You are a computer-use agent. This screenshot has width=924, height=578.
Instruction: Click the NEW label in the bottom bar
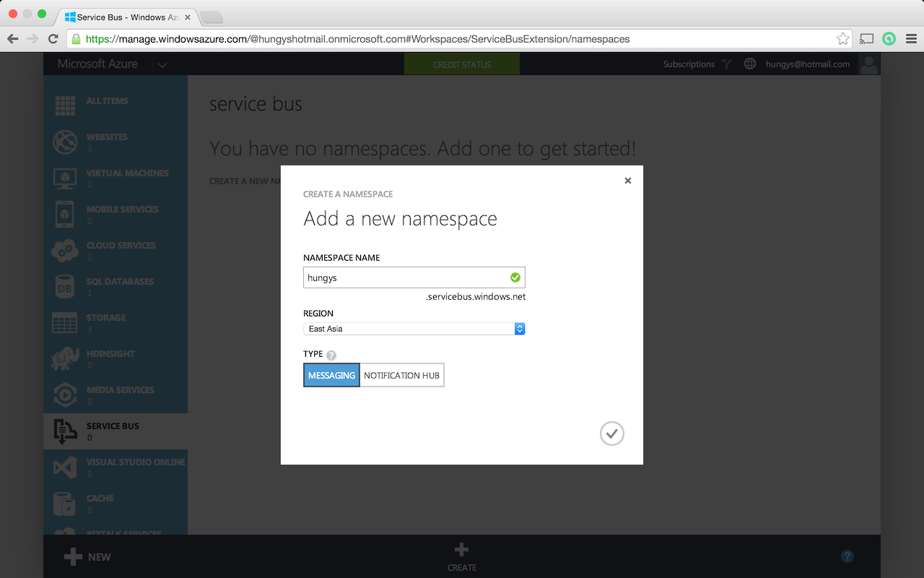coord(100,557)
